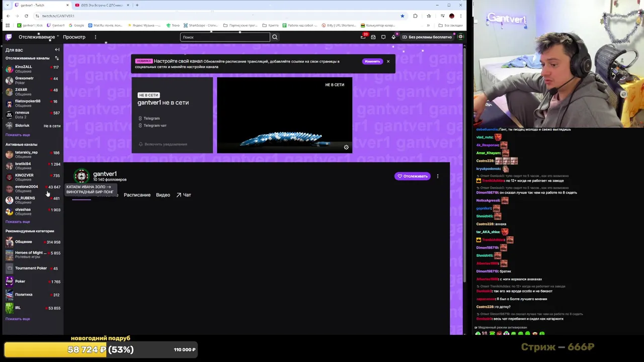This screenshot has height=362, width=644.
Task: Open browser extensions puzzle icon
Action: coord(415,16)
